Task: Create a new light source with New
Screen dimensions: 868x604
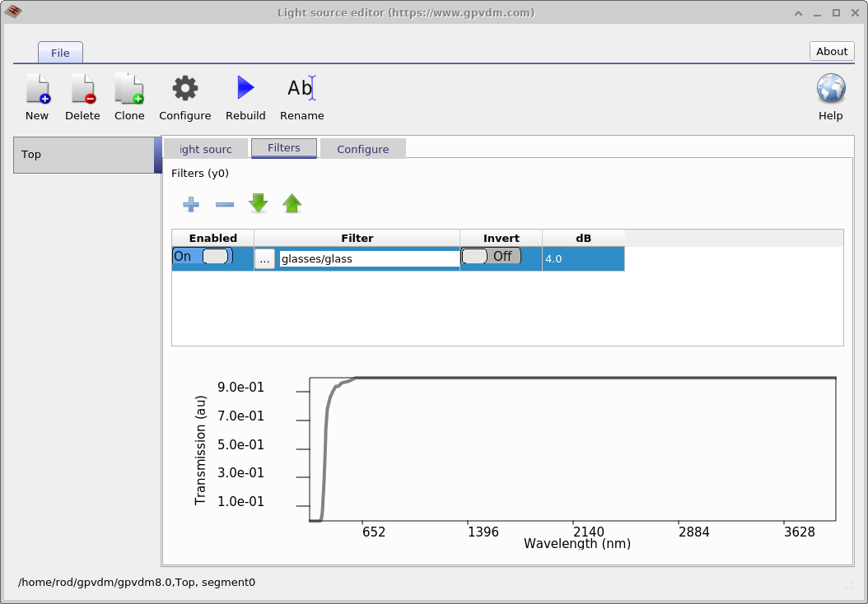Action: pyautogui.click(x=37, y=95)
